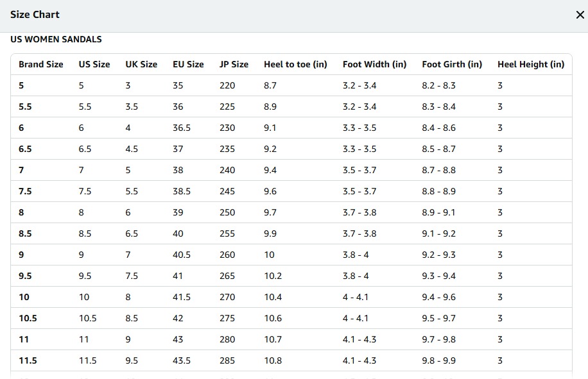Click the Size Chart title text

click(x=35, y=15)
